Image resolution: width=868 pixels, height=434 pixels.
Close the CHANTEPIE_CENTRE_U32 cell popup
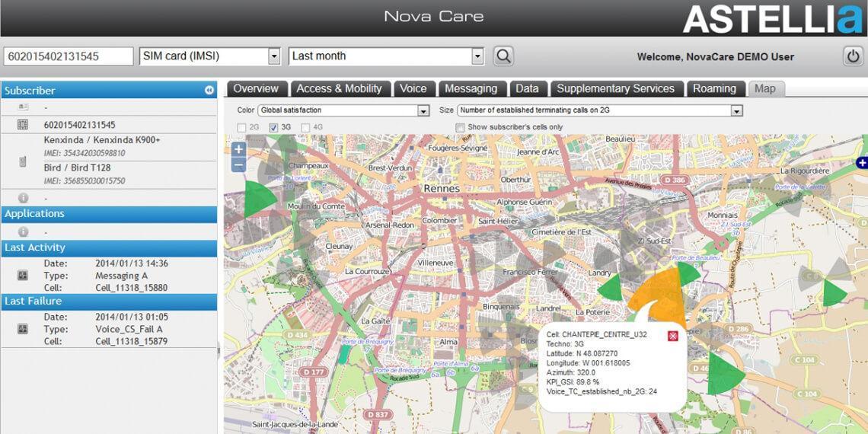click(x=672, y=336)
